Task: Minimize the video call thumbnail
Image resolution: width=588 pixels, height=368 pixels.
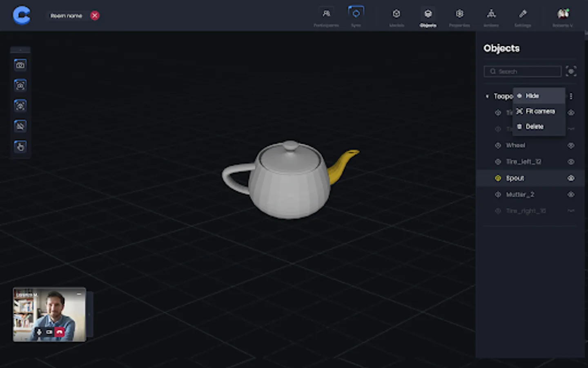Action: pos(79,294)
